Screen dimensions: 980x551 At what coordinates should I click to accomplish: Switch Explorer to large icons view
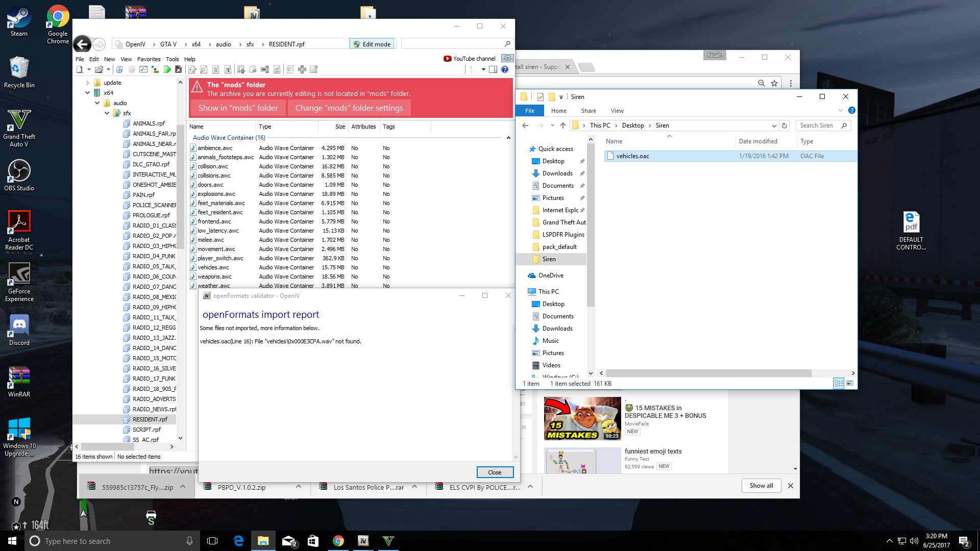coord(850,383)
